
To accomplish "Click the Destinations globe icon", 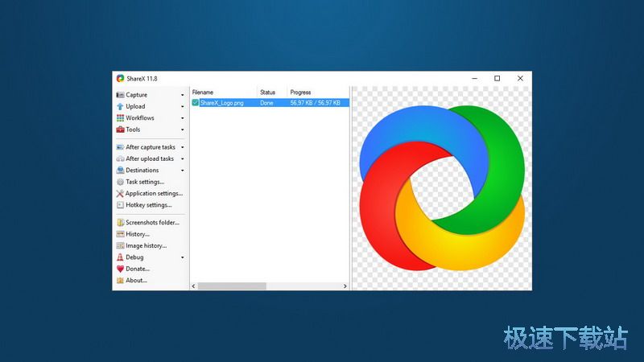I will [x=120, y=171].
